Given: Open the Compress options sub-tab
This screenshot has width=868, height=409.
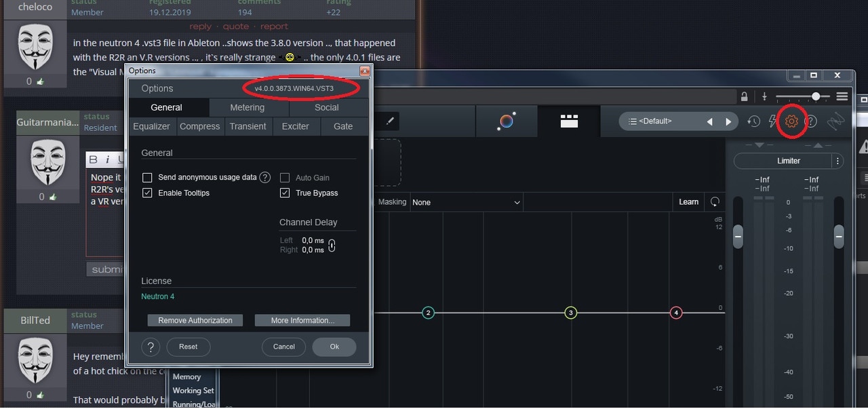Looking at the screenshot, I should [200, 126].
